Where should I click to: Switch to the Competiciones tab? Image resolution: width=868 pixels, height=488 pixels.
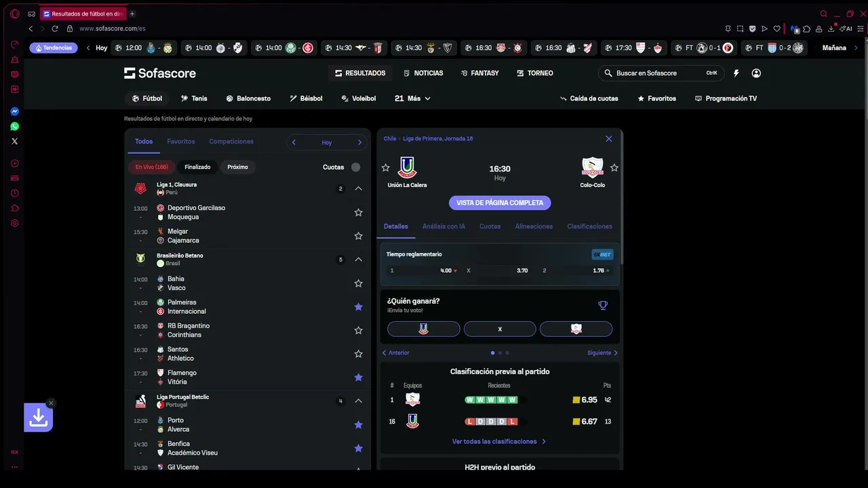pyautogui.click(x=231, y=142)
